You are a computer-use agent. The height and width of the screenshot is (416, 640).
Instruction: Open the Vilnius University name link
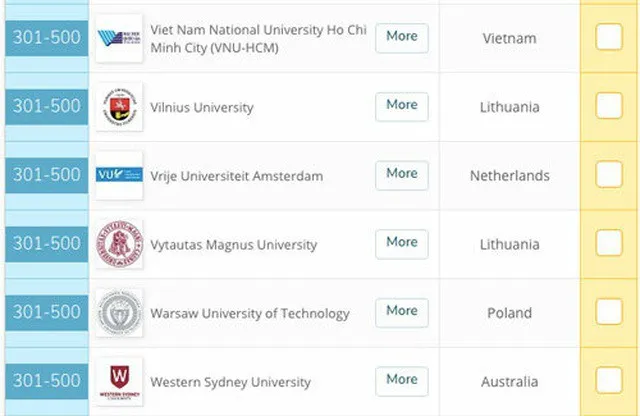[202, 107]
